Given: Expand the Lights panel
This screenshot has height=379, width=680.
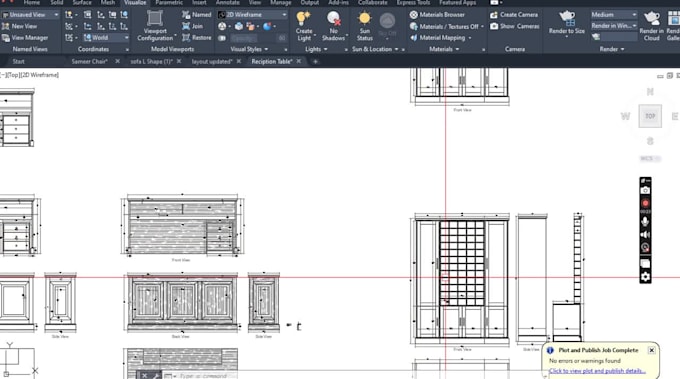Looking at the screenshot, I should click(316, 49).
